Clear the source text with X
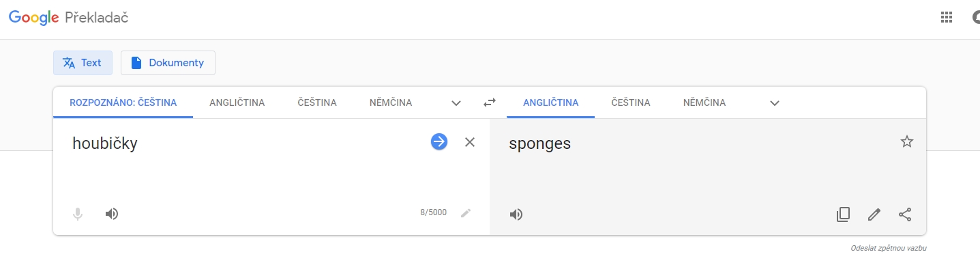The width and height of the screenshot is (980, 278). 470,142
